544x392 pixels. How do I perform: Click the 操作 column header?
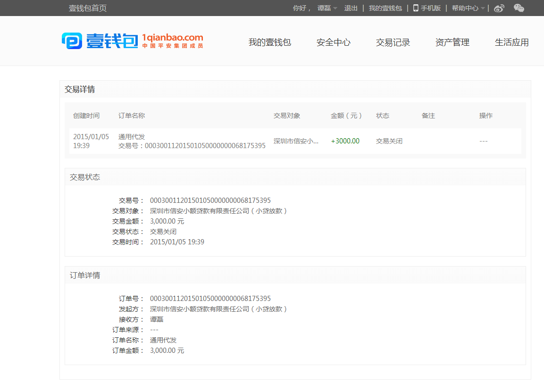pos(485,116)
